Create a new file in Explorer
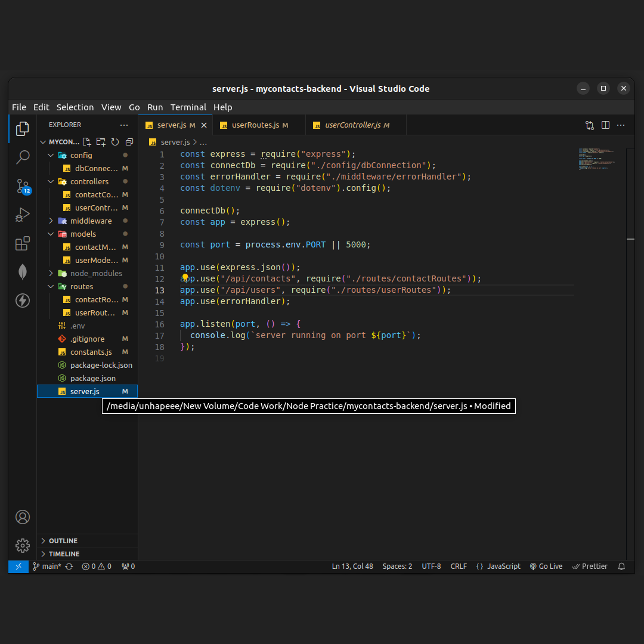Image resolution: width=644 pixels, height=644 pixels. [x=86, y=142]
